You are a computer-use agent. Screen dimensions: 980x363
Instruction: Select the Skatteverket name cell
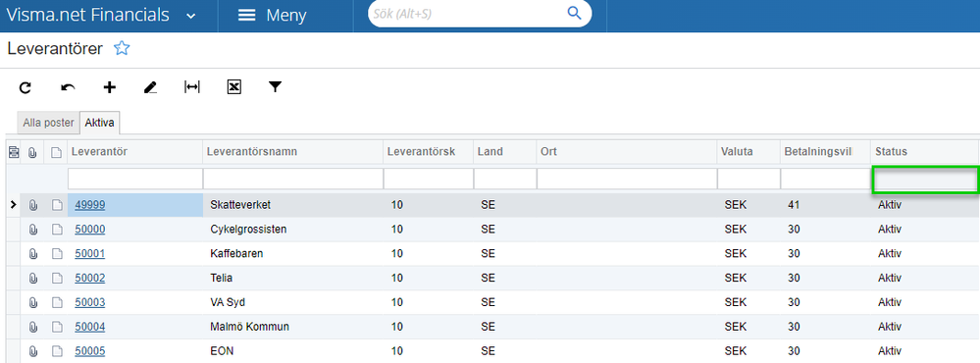coord(292,205)
